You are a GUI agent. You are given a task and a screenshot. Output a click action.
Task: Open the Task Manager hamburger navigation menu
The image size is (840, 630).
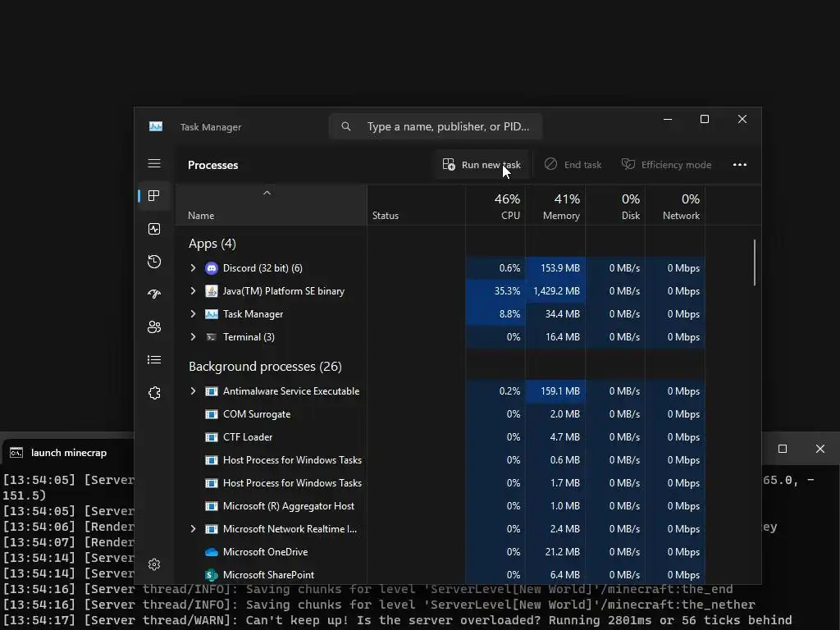[x=154, y=163]
